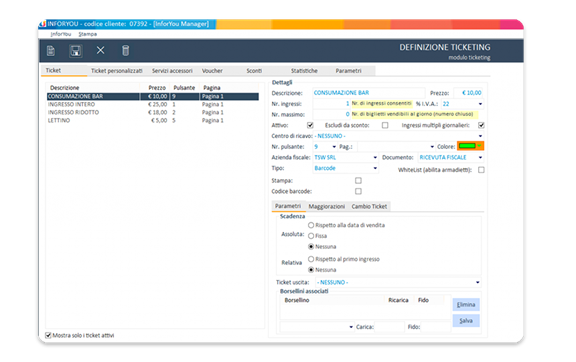Image resolution: width=576 pixels, height=362 pixels.
Task: Click the save floppy disk toolbar icon
Action: (x=76, y=51)
